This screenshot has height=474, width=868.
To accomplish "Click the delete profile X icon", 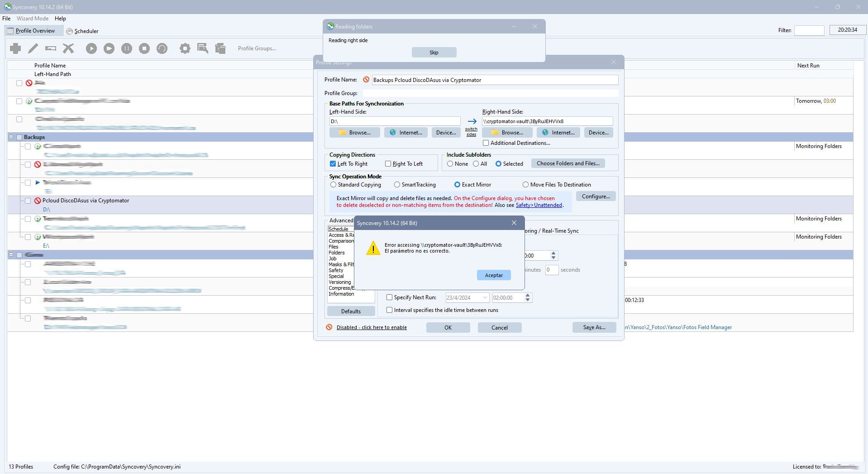I will click(x=68, y=48).
